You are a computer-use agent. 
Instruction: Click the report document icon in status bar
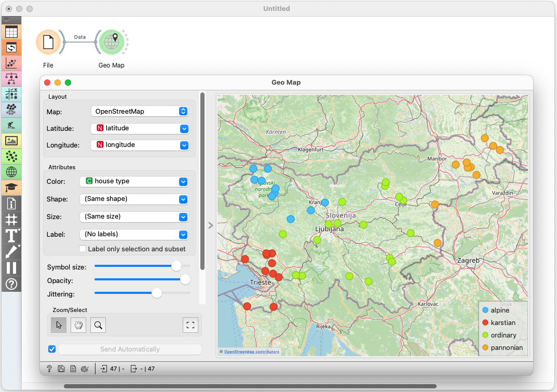point(73,369)
